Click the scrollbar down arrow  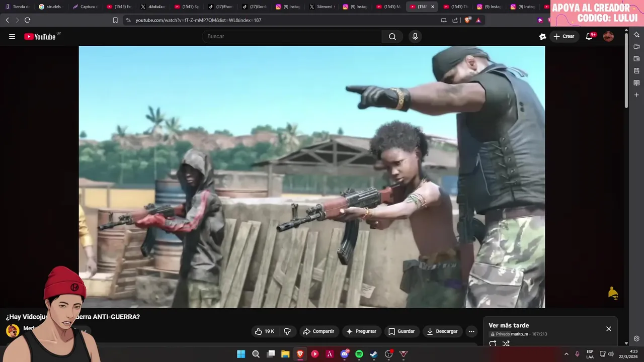pos(626,343)
